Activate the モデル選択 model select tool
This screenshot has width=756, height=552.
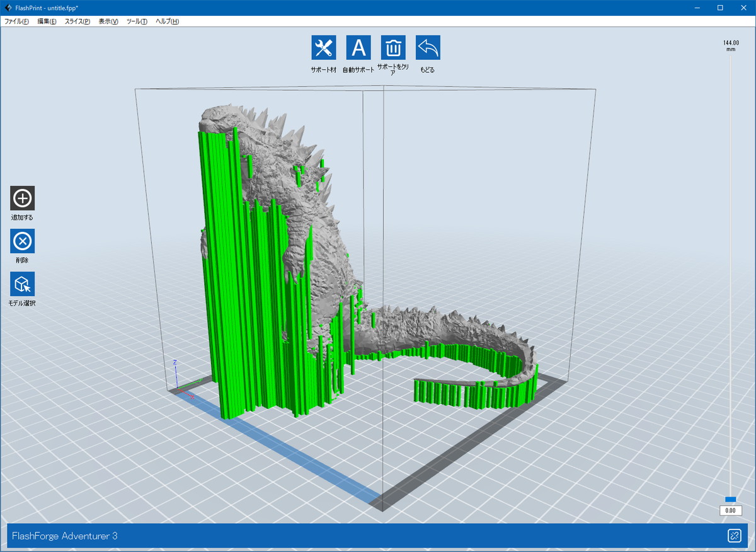pyautogui.click(x=22, y=284)
